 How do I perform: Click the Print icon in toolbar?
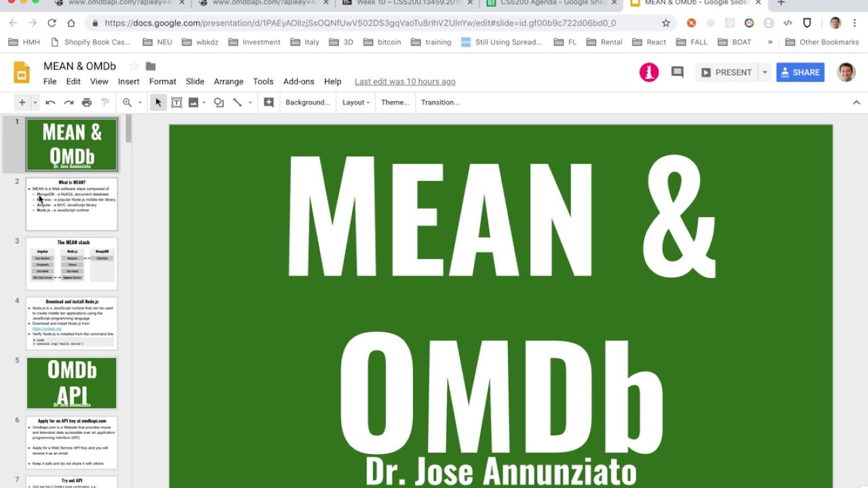click(x=87, y=102)
